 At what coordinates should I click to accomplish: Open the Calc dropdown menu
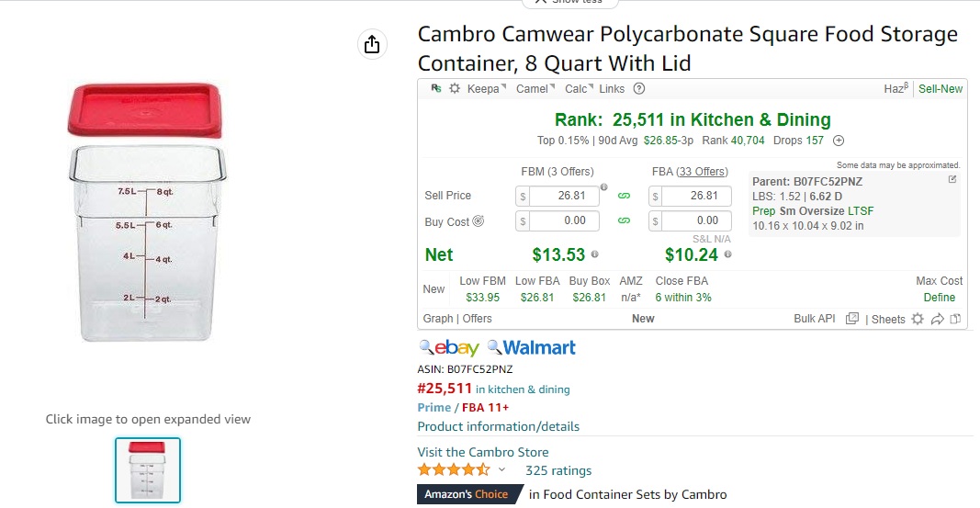tap(579, 89)
